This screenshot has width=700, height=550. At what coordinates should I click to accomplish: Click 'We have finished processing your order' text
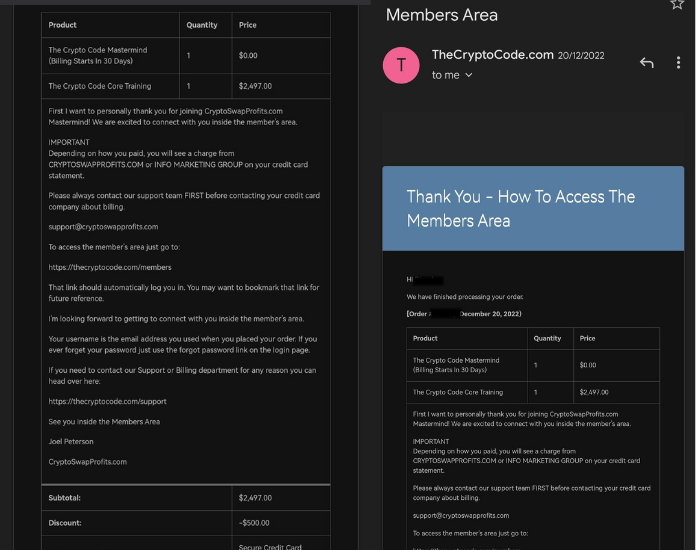(464, 297)
